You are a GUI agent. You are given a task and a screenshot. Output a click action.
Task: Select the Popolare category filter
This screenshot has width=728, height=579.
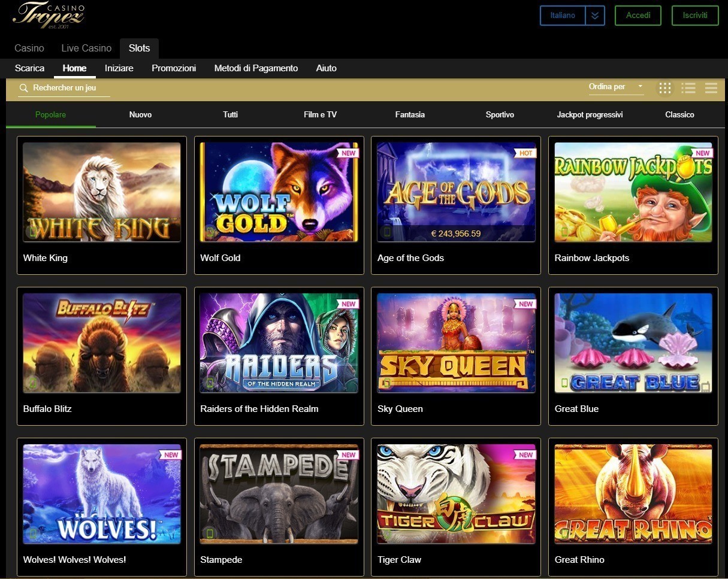click(x=51, y=114)
